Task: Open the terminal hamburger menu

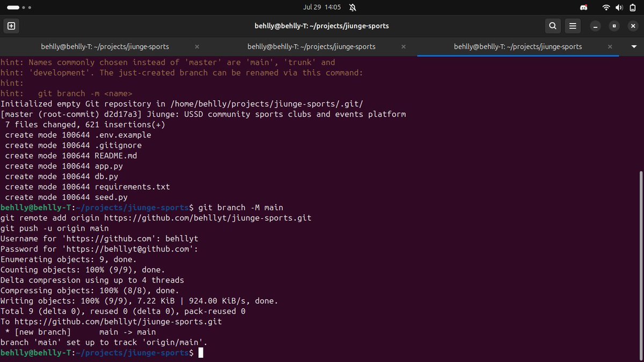Action: [573, 26]
